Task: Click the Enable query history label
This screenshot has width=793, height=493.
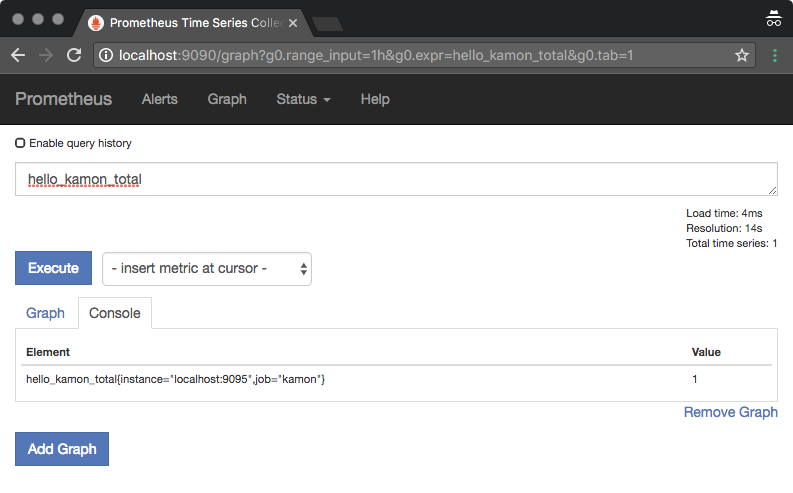Action: click(80, 143)
